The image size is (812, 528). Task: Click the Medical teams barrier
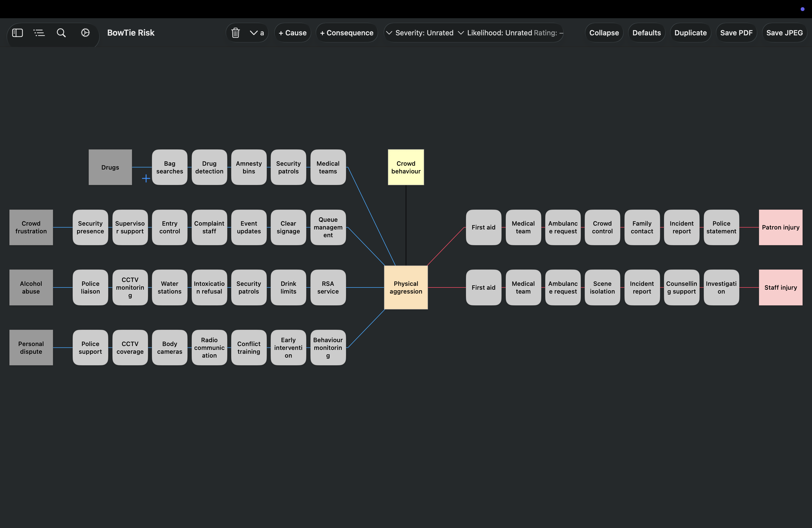[x=328, y=167]
